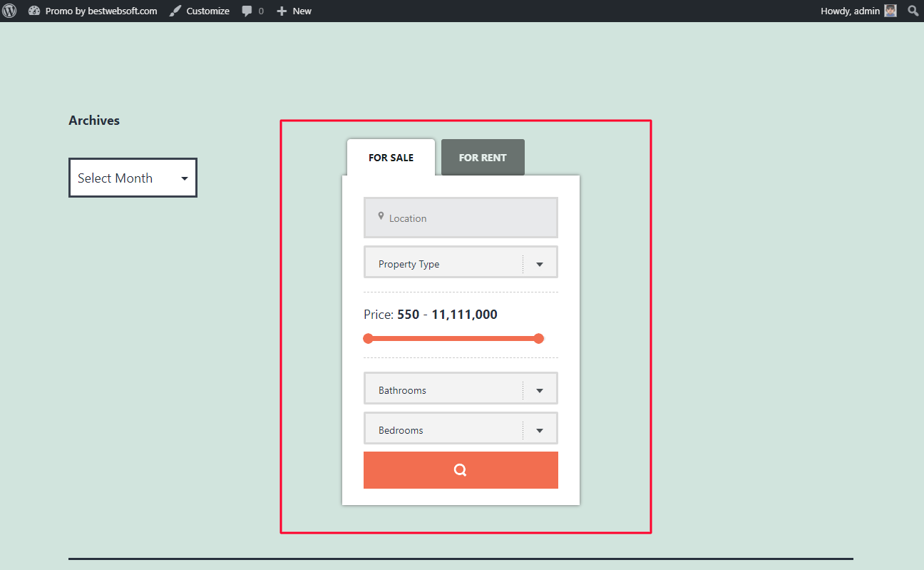Open the Customize link
This screenshot has width=924, height=570.
(200, 11)
